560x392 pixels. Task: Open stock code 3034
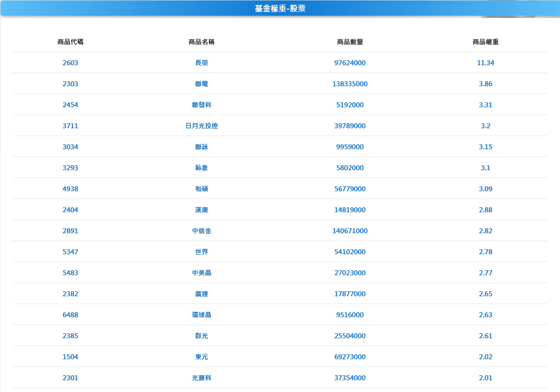70,147
